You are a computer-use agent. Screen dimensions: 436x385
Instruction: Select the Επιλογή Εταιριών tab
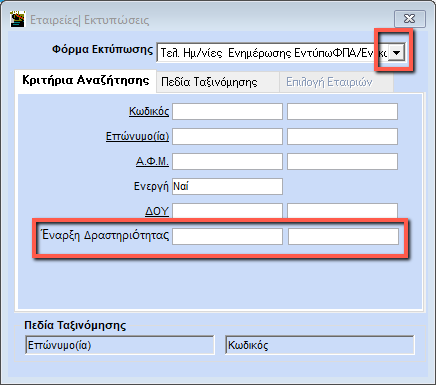[336, 82]
